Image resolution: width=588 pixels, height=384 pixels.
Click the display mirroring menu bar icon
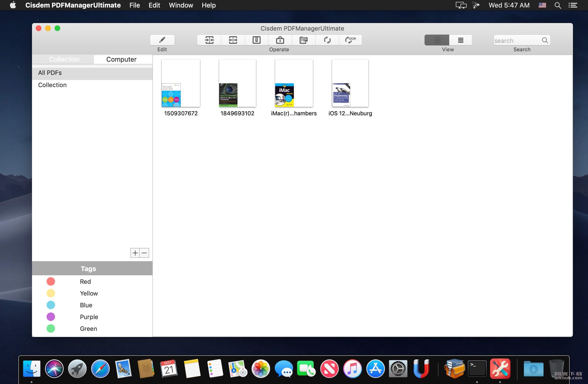click(461, 5)
